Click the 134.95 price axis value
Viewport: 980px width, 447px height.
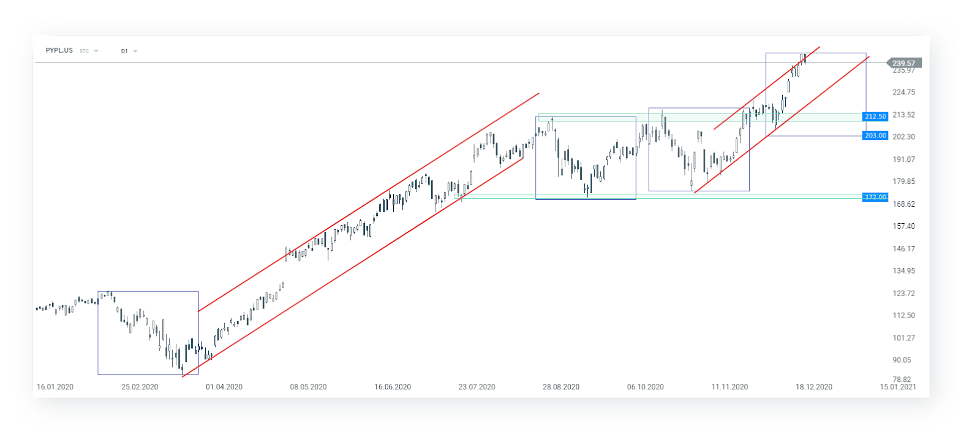pos(903,271)
